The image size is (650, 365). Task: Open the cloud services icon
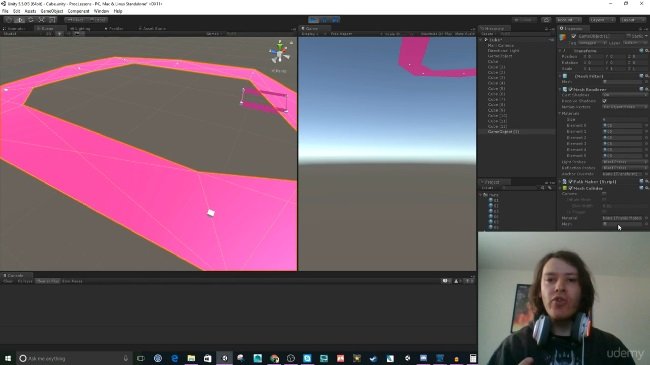tap(546, 20)
